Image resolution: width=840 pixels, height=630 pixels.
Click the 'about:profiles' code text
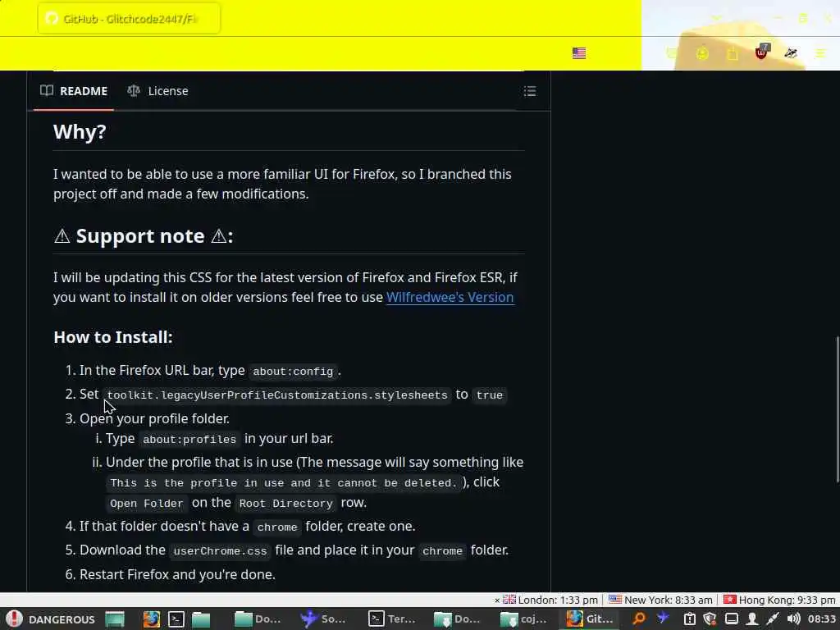(189, 440)
